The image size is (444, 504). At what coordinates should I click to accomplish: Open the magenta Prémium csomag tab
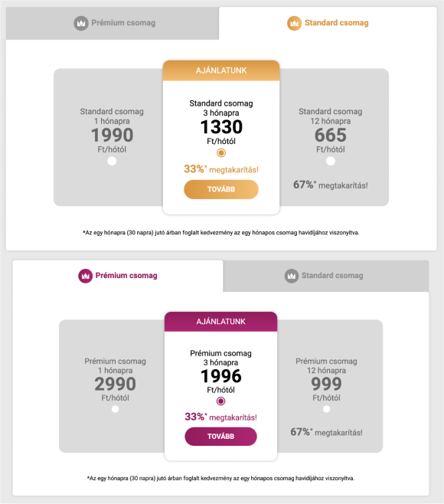coord(118,276)
